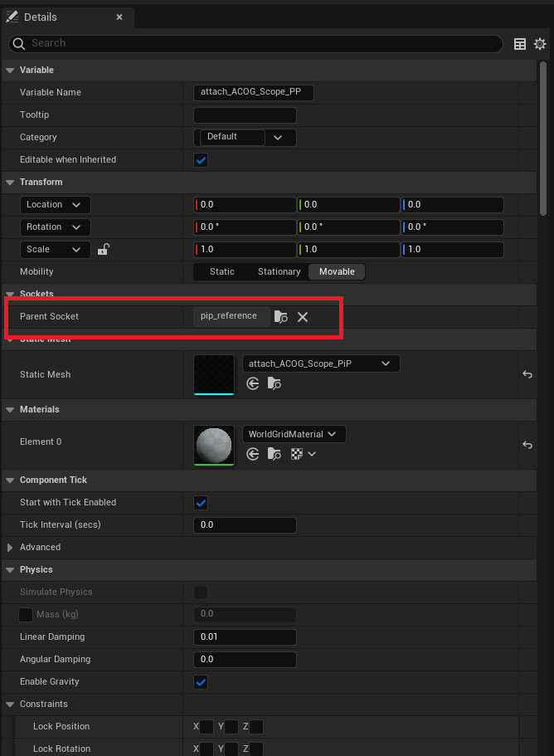The image size is (554, 756).
Task: Disable Start with Tick Enabled
Action: pos(201,503)
